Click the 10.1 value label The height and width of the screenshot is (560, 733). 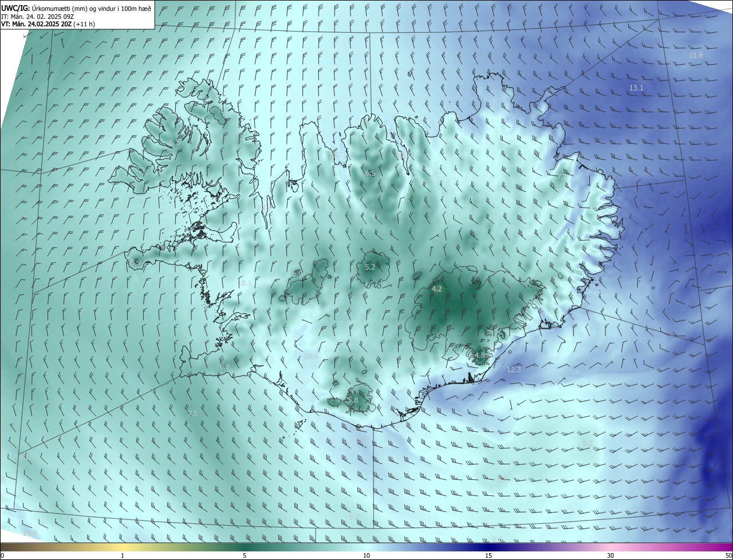[x=245, y=283]
